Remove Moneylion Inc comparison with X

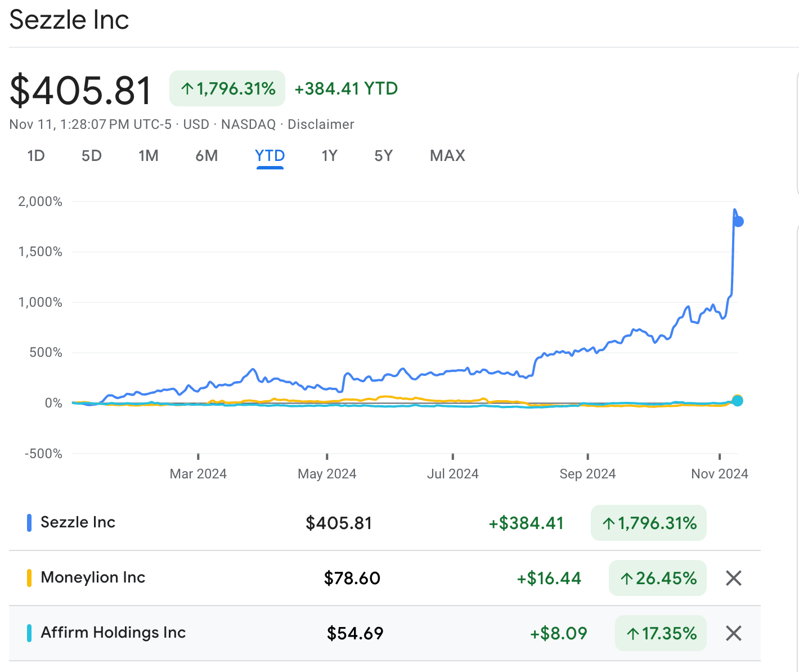(733, 578)
